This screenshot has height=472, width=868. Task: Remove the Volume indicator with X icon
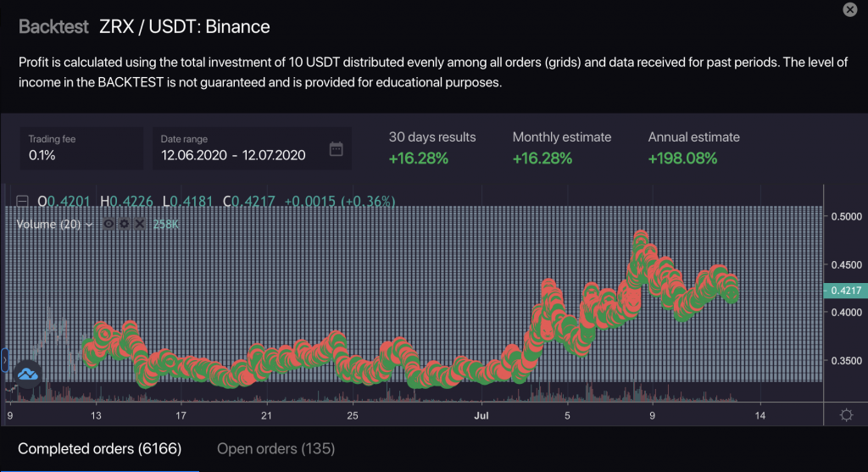pos(140,225)
